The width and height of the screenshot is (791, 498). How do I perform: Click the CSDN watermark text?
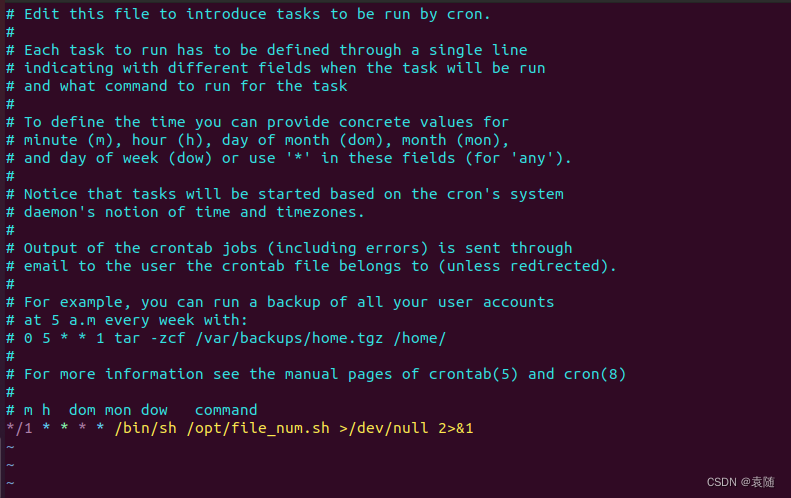pyautogui.click(x=741, y=482)
